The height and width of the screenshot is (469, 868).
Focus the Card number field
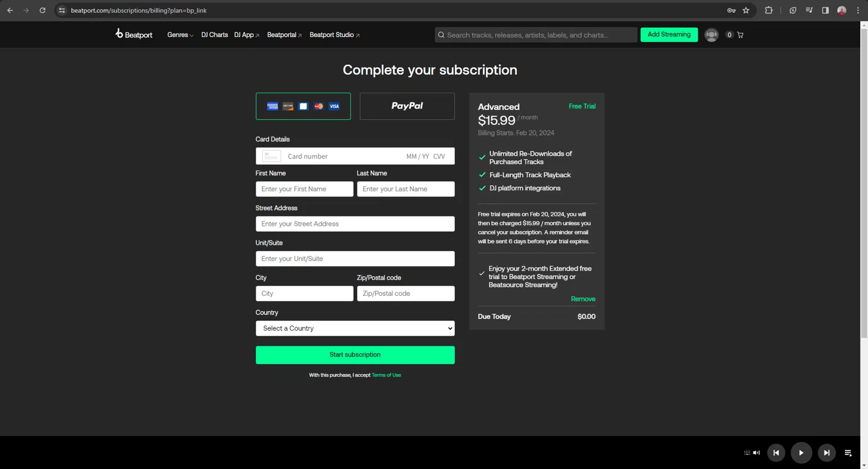tap(344, 156)
